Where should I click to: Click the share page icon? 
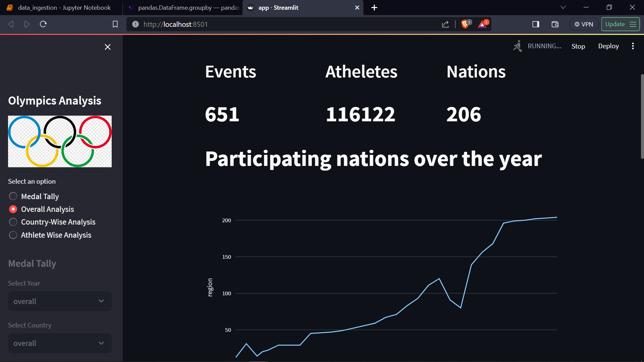coord(445,24)
